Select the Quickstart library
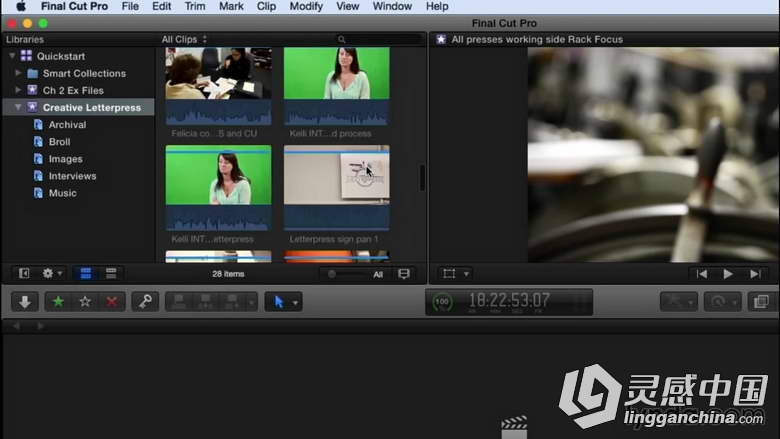The width and height of the screenshot is (780, 439). pos(61,56)
